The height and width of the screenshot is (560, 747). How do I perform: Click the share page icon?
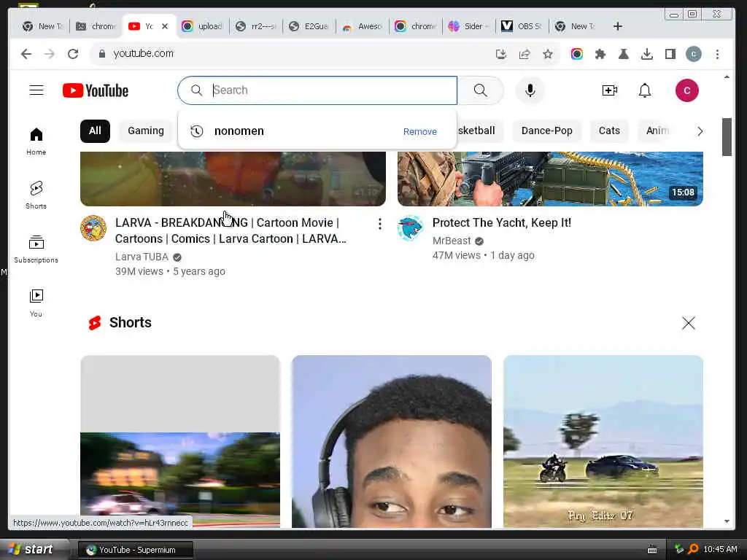coord(525,54)
